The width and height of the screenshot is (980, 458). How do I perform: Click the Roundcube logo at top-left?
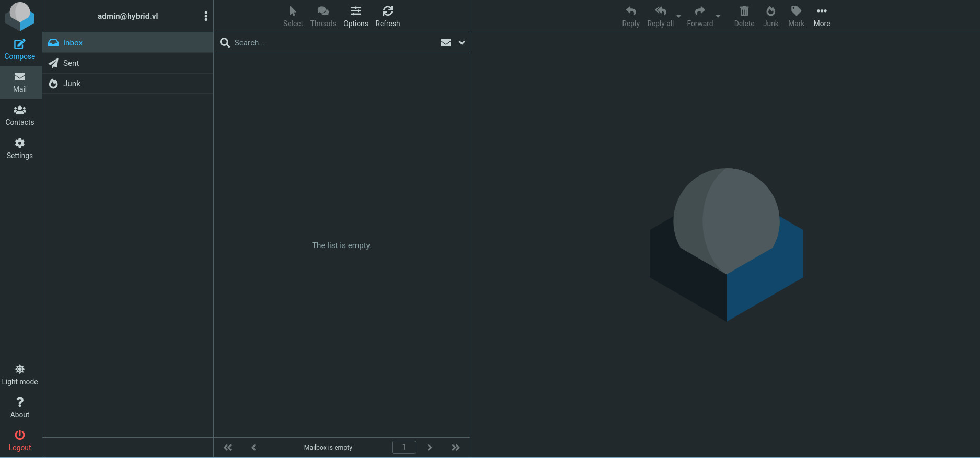tap(20, 16)
